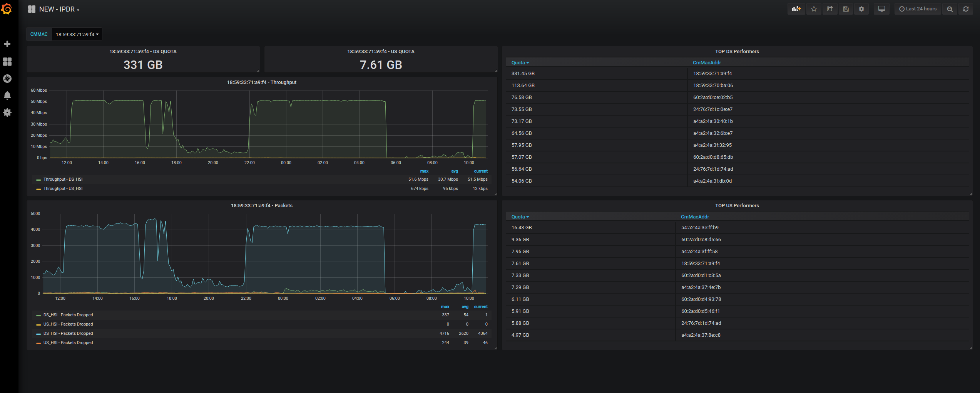Sort TOP US Performers by CmMacAddr column
980x393 pixels.
click(695, 217)
